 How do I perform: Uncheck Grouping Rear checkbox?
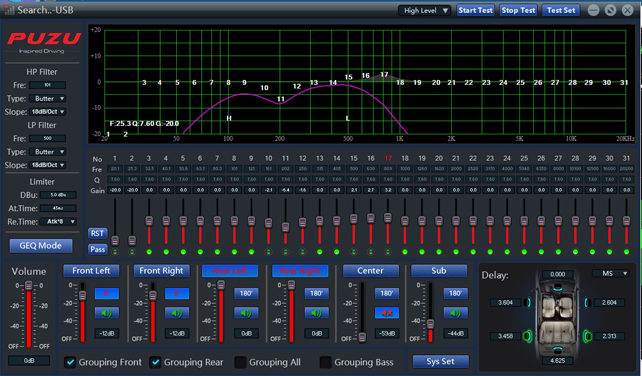[x=155, y=362]
